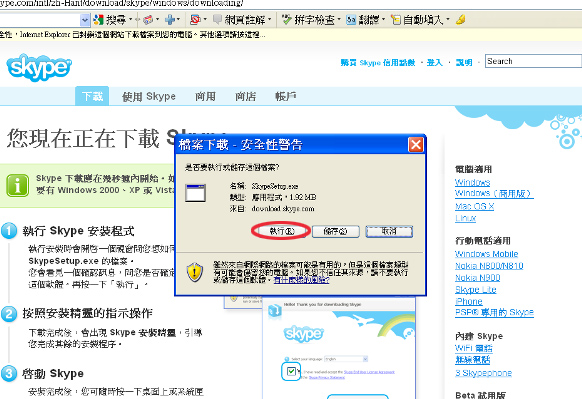The height and width of the screenshot is (399, 582).
Task: Click the yellow security shield icon in dialog
Action: click(195, 272)
